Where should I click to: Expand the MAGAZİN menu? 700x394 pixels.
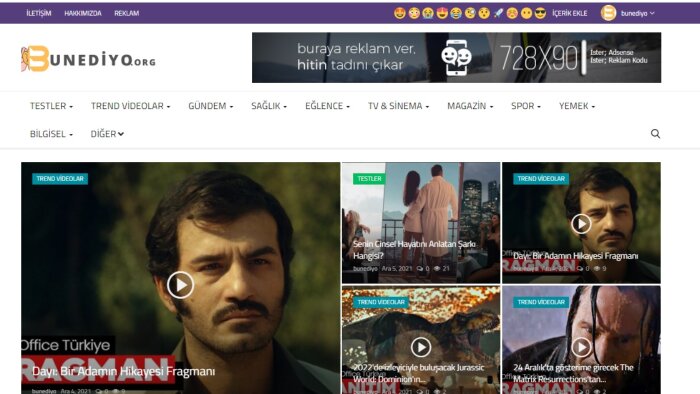click(470, 106)
